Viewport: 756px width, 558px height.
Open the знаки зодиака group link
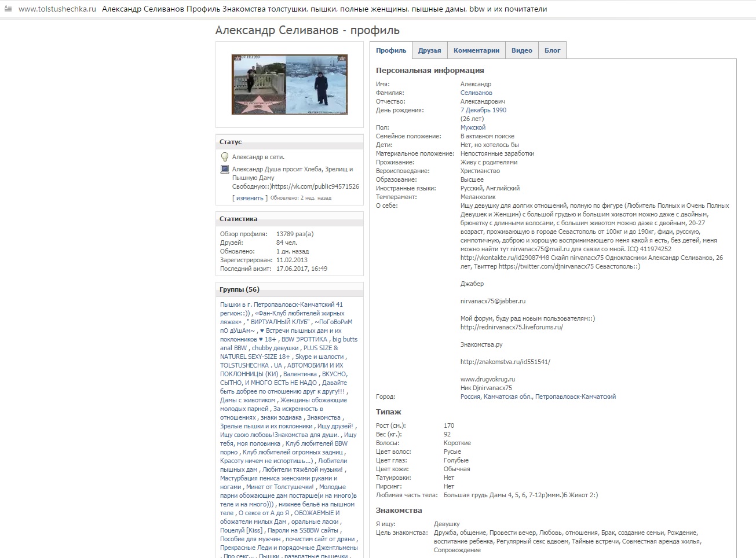coord(281,417)
